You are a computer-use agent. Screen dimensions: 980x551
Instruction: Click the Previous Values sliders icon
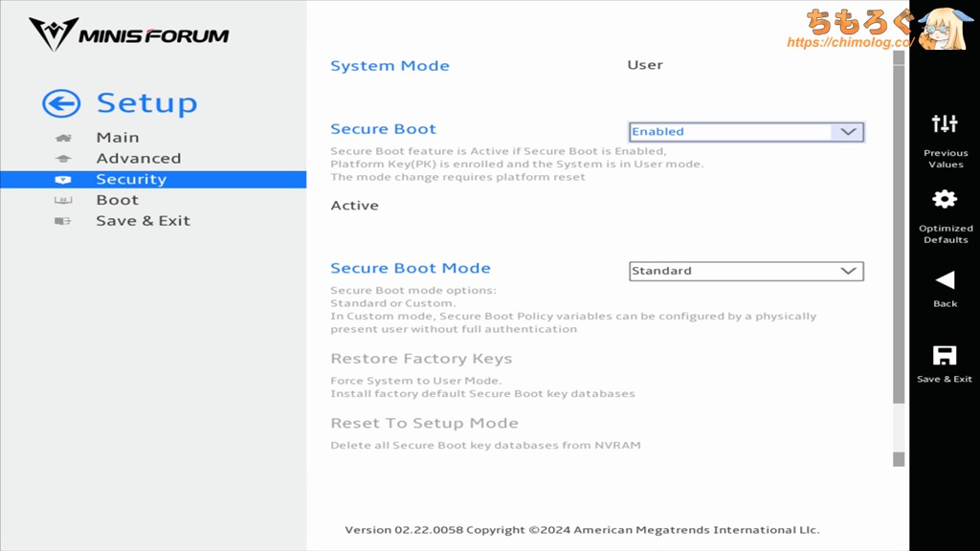[945, 123]
